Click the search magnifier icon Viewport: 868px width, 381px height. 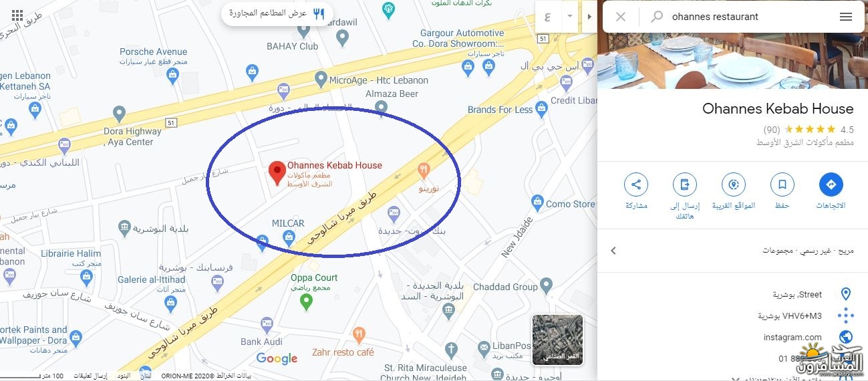[x=657, y=17]
